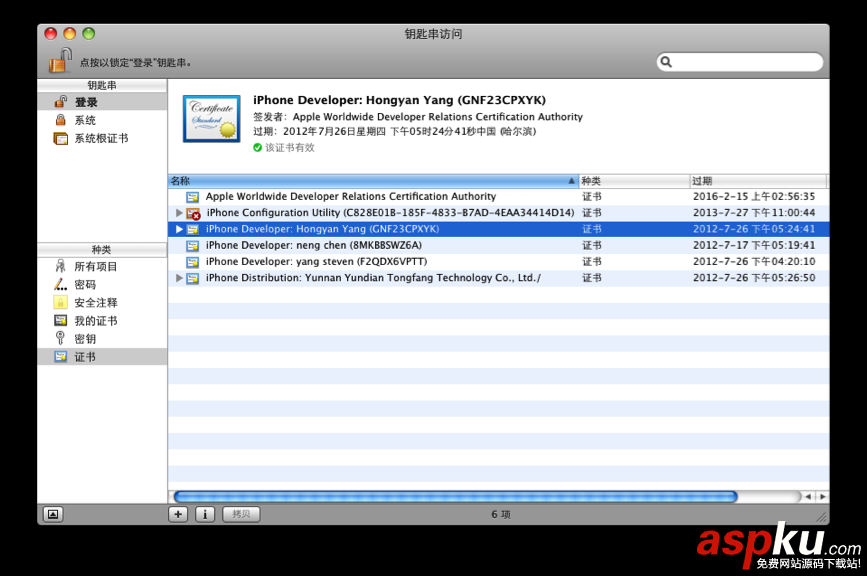The image size is (867, 576).
Task: Click expiry date 2013-7-27 下午11:00:44
Action: pyautogui.click(x=754, y=213)
